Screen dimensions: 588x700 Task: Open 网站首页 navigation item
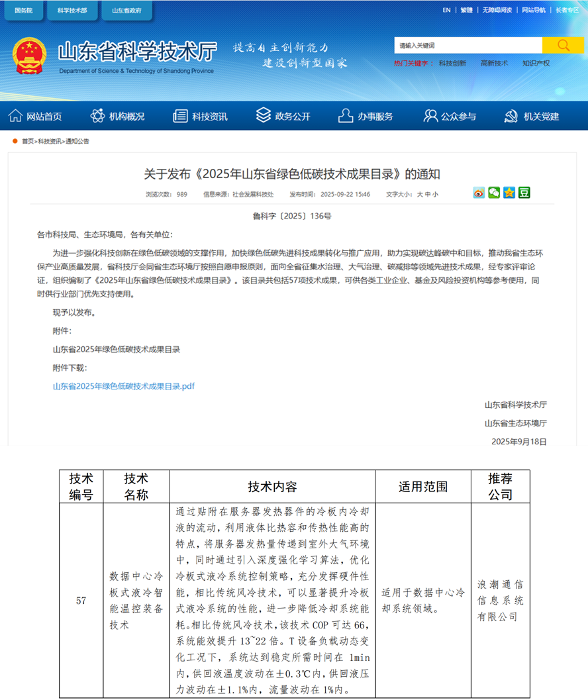44,117
